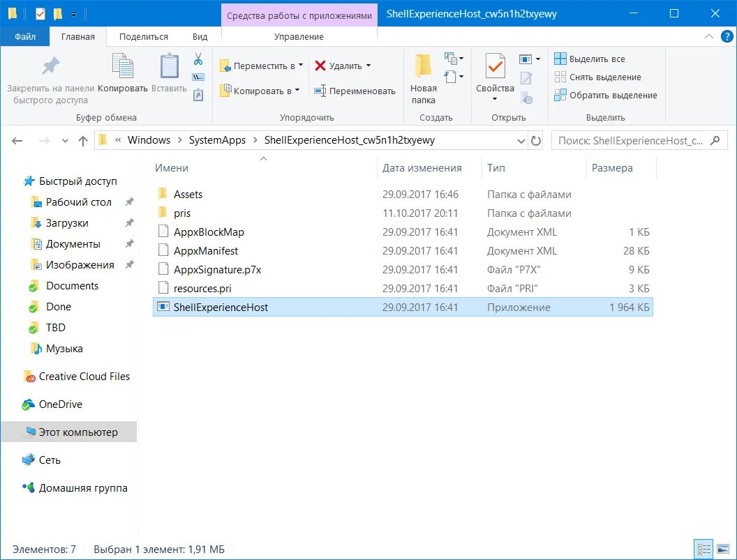Go up one folder level

(x=83, y=140)
